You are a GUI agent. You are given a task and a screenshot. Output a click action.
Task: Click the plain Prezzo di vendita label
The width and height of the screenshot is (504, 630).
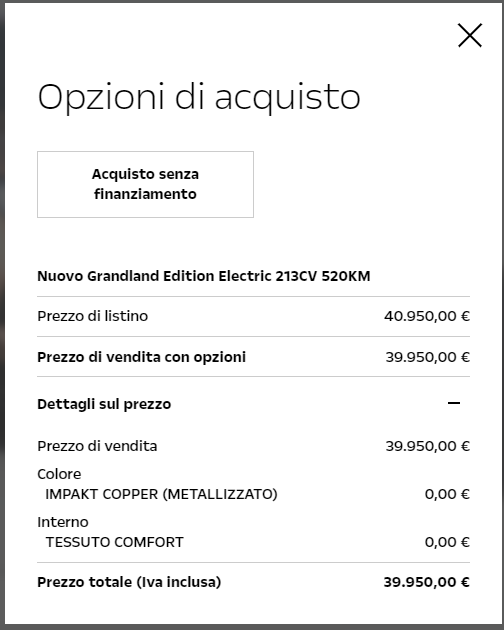coord(97,446)
